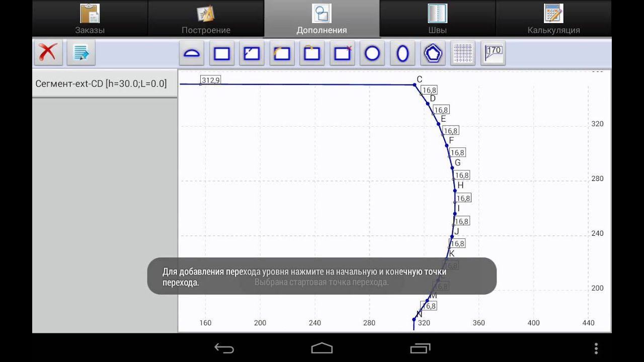Toggle the dimension label 170 icon
644x362 pixels.
493,53
